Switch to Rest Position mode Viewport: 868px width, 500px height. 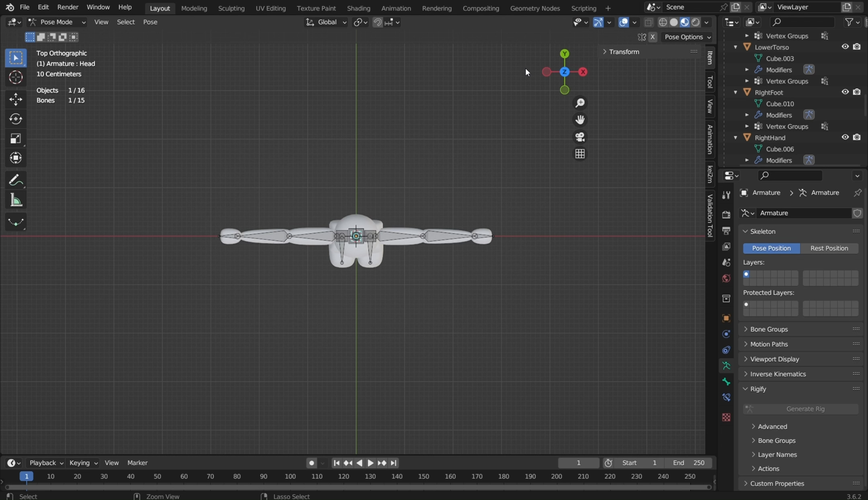[829, 248]
